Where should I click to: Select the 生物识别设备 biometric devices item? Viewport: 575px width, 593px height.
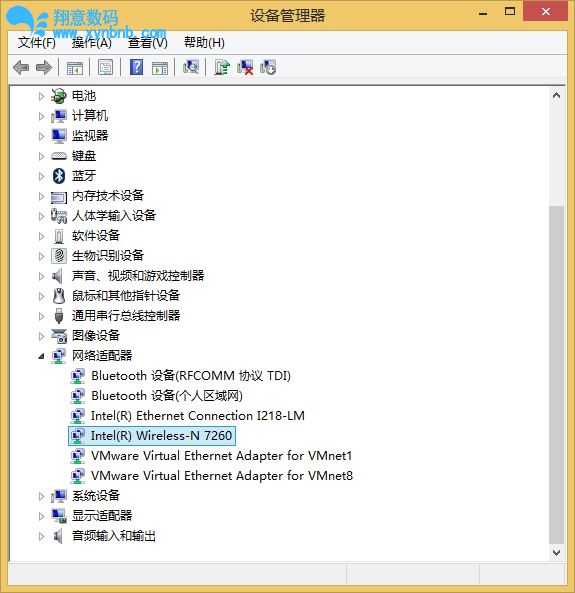[x=108, y=256]
